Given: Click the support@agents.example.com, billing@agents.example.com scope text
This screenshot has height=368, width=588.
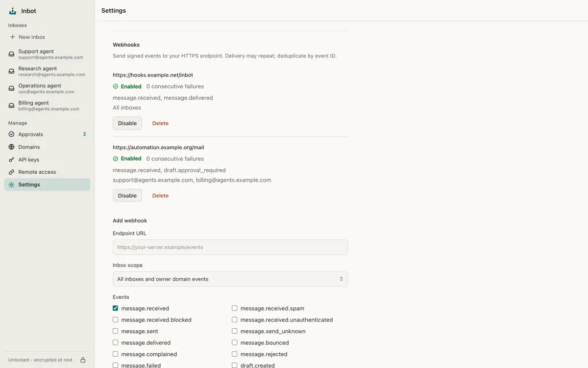Looking at the screenshot, I should click(x=192, y=180).
